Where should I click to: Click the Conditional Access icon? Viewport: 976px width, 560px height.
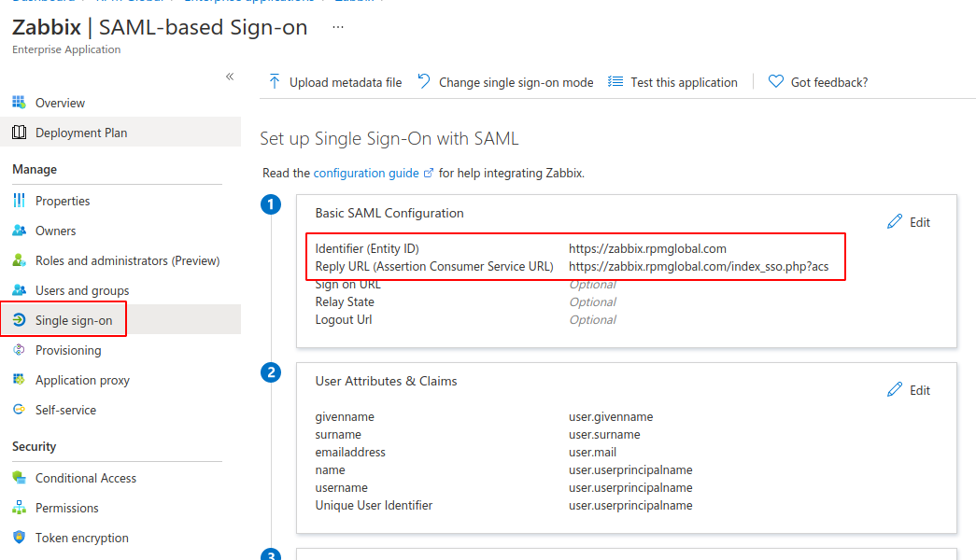(19, 478)
